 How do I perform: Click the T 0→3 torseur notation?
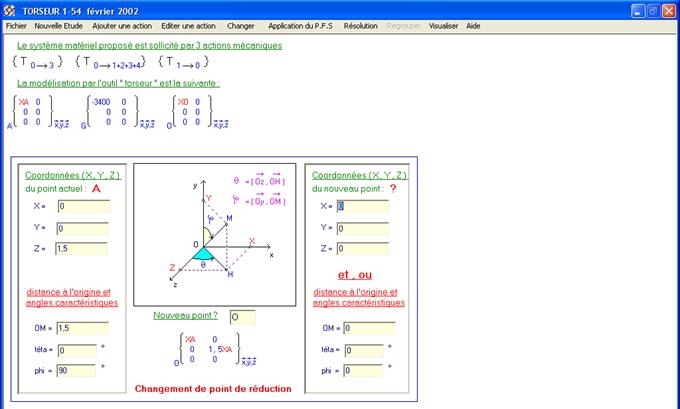tap(37, 62)
